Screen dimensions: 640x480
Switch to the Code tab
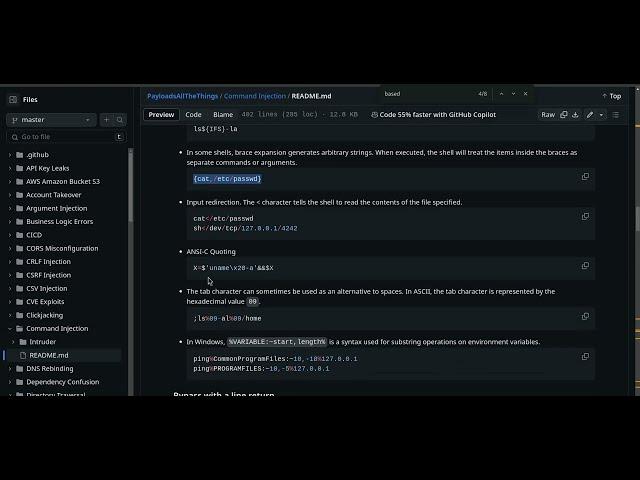coord(193,115)
